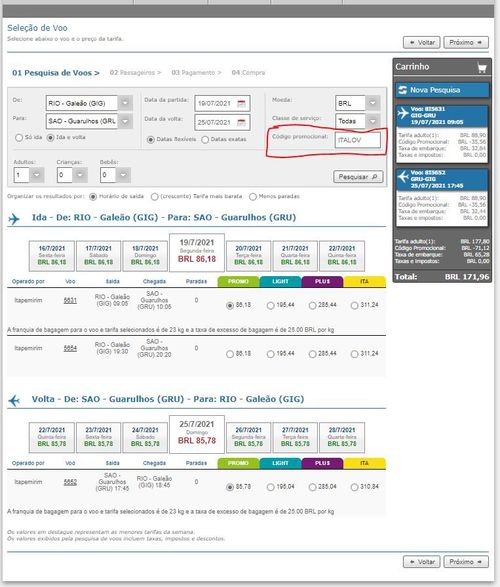Image resolution: width=500 pixels, height=587 pixels.
Task: Select LIGHT fare 195,44 for 19:30 flight
Action: pos(270,354)
